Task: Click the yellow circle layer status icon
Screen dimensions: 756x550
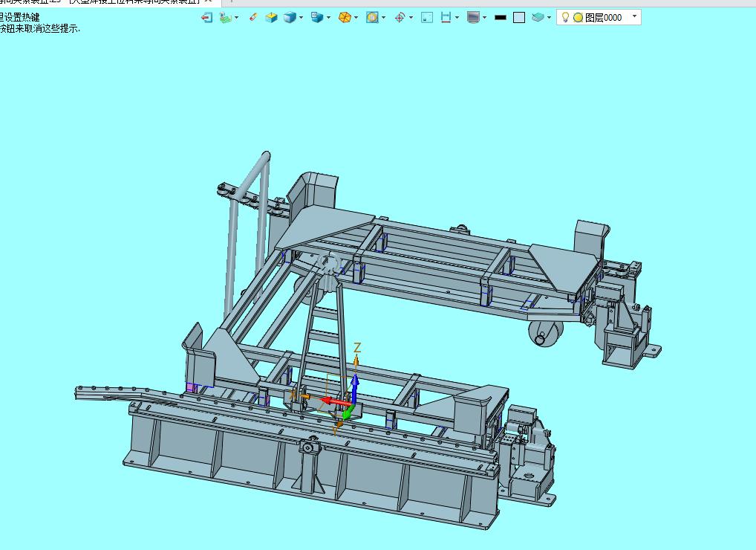Action: [x=578, y=18]
